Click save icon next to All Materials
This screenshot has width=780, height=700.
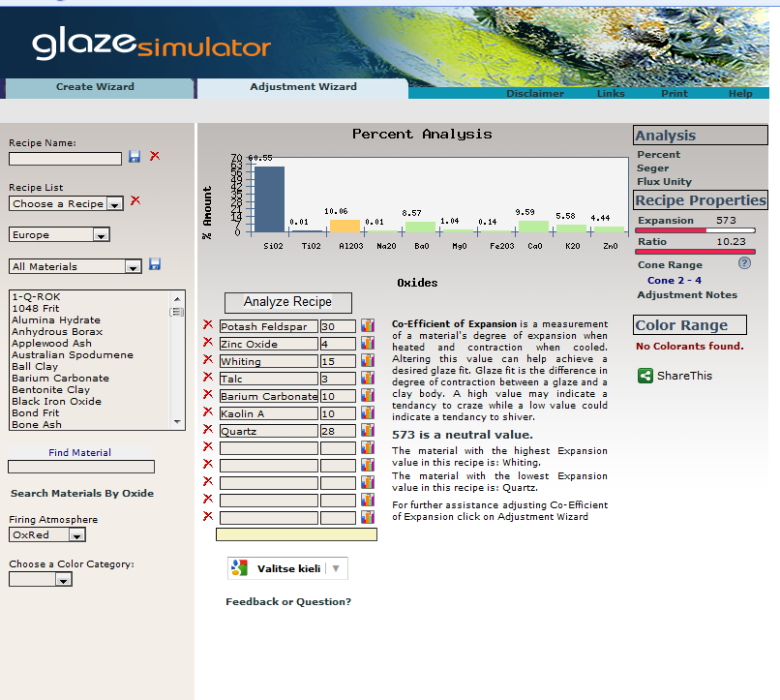point(155,264)
